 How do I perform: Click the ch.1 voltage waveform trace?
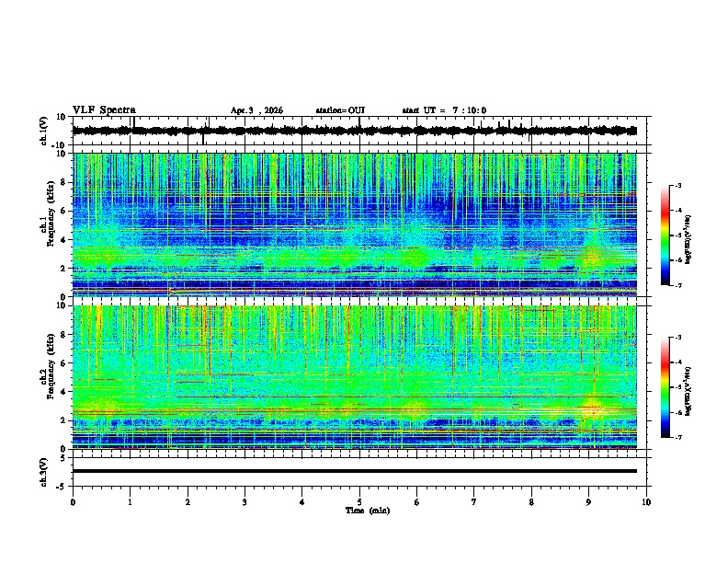(x=354, y=131)
